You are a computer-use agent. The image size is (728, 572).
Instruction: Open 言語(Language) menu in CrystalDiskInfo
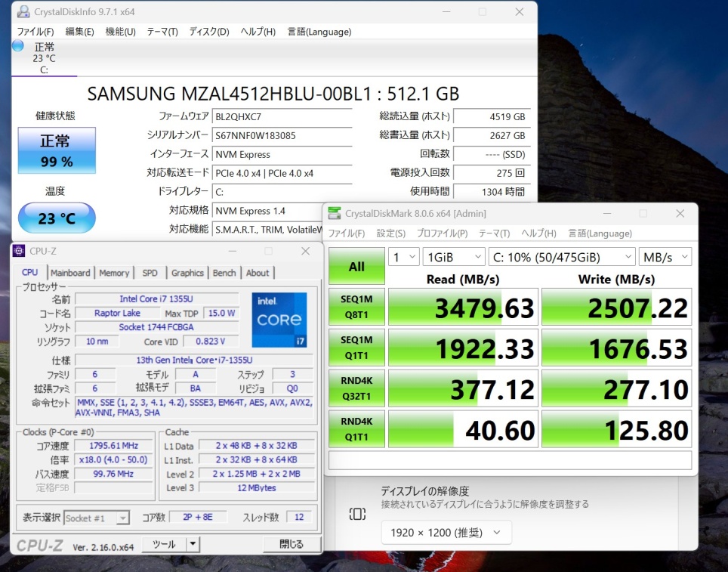319,32
